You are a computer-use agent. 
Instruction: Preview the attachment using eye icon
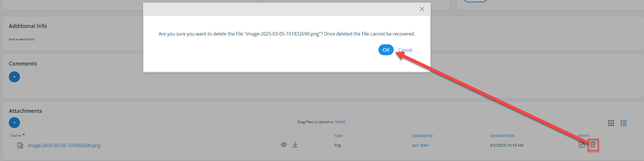(284, 145)
